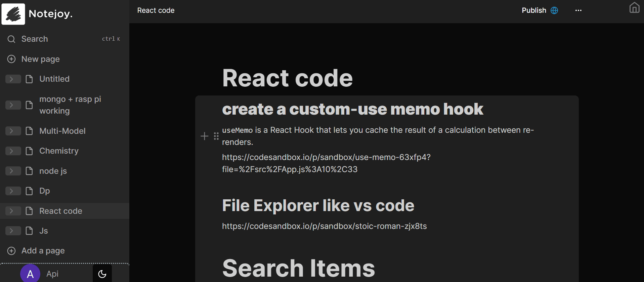Toggle dark mode with moon icon
The width and height of the screenshot is (644, 282).
[x=102, y=274]
